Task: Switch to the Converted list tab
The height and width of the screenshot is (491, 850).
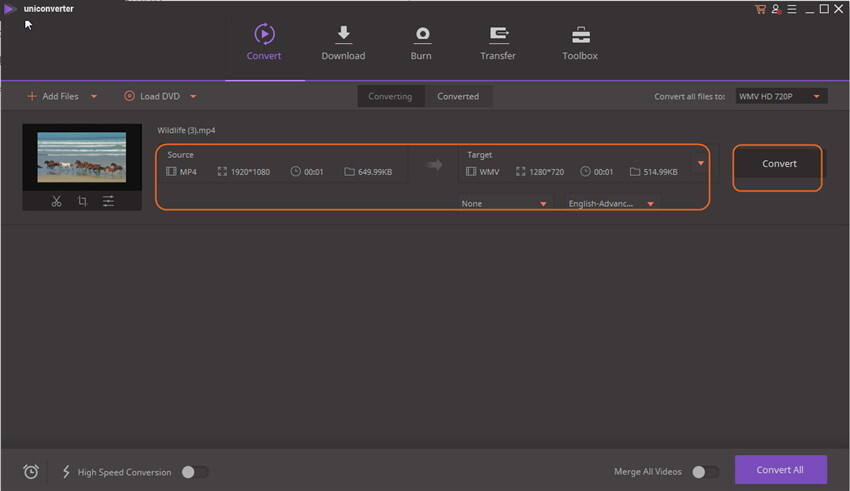Action: (x=458, y=96)
